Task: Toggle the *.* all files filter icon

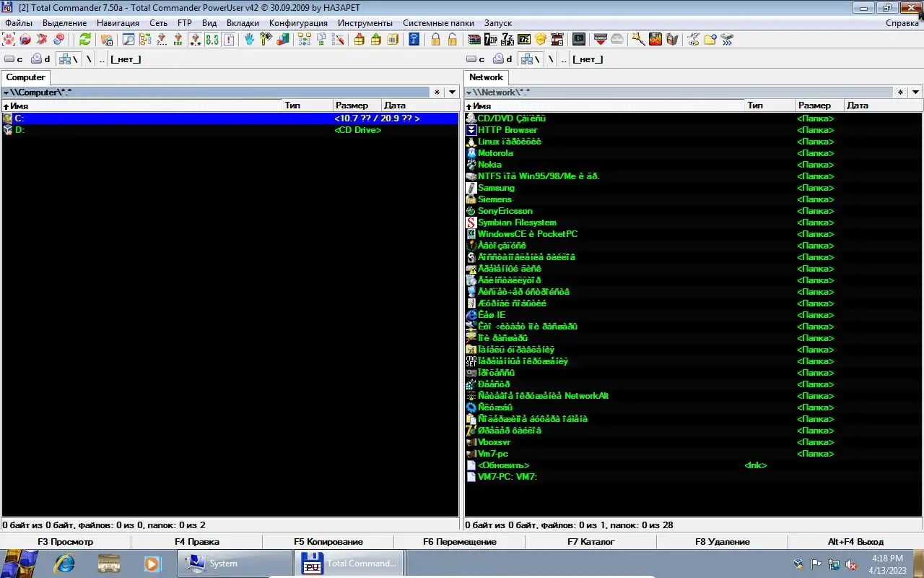Action: 196,39
